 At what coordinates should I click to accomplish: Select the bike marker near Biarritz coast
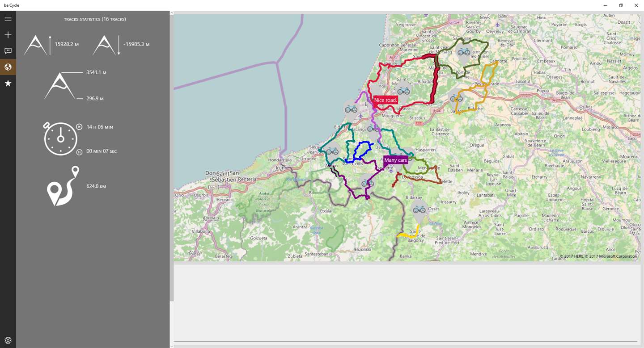[x=351, y=109]
